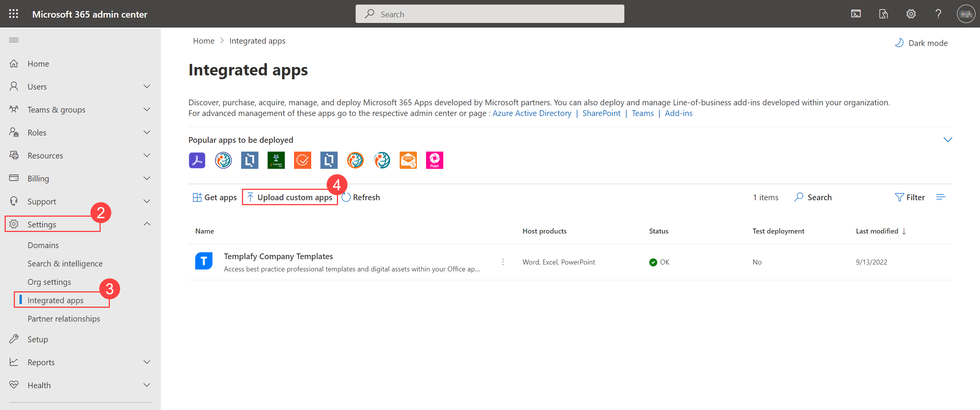Click the help question mark icon
Viewport: 980px width, 410px height.
click(938, 14)
